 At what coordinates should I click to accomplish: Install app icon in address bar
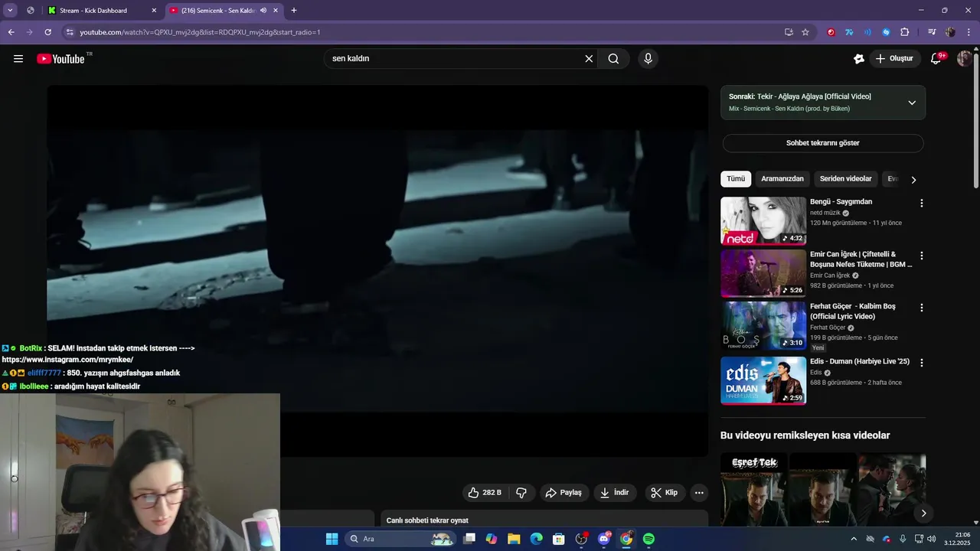pos(789,32)
